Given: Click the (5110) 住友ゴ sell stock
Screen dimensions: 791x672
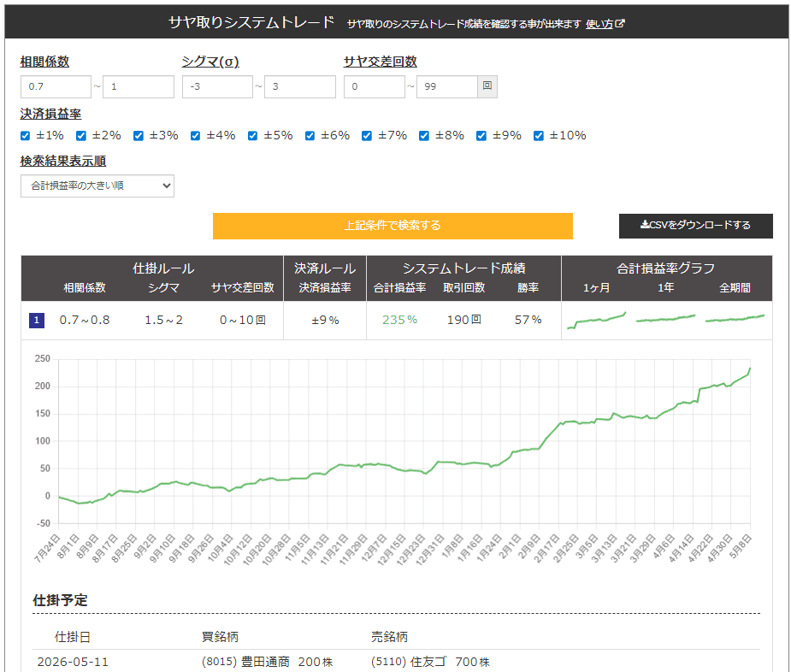Looking at the screenshot, I should [x=409, y=662].
